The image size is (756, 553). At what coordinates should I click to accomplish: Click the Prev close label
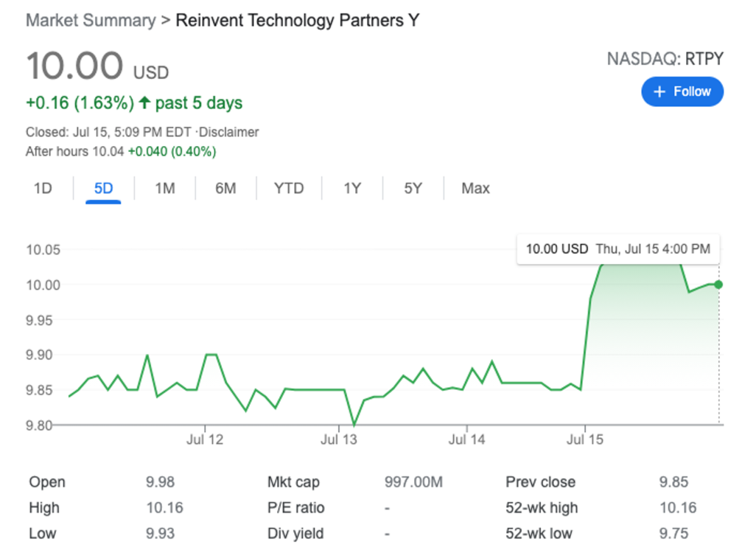(x=541, y=482)
